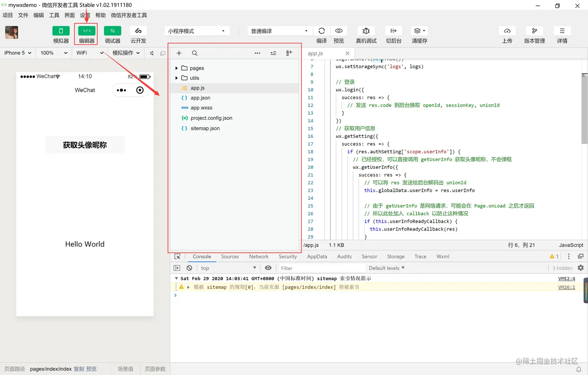
Task: Click the upload cloud icon
Action: pyautogui.click(x=507, y=31)
